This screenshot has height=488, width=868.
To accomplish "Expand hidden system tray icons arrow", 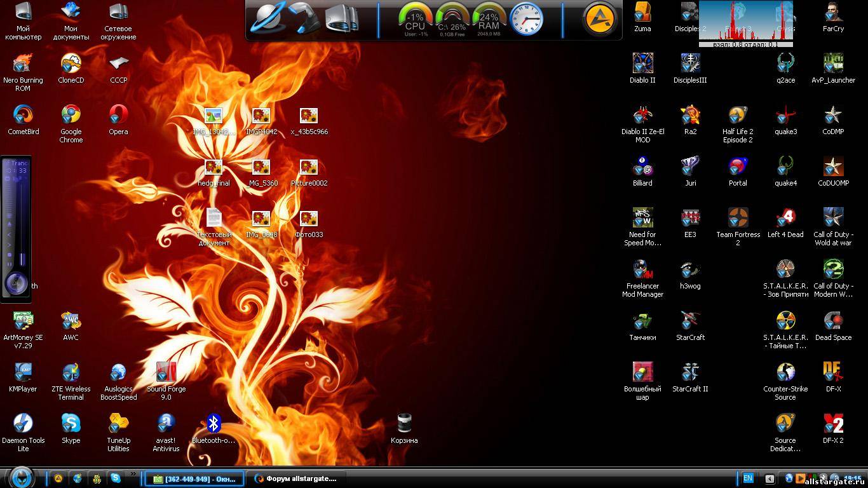I will coord(770,478).
